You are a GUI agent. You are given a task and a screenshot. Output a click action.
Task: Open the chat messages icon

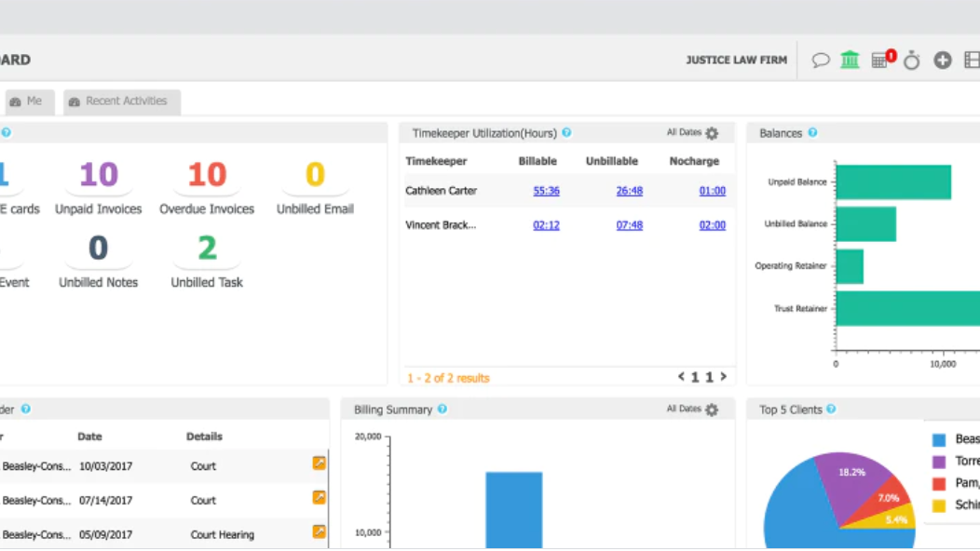(820, 60)
